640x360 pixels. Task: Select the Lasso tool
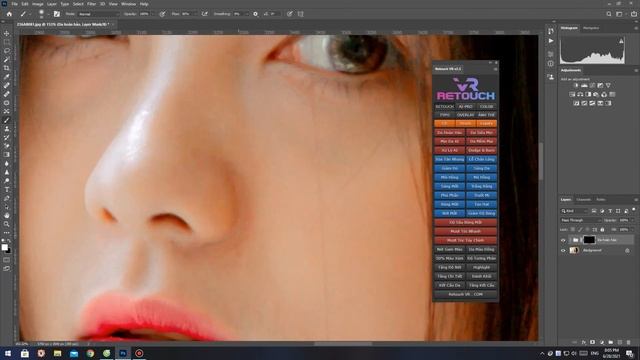click(7, 51)
